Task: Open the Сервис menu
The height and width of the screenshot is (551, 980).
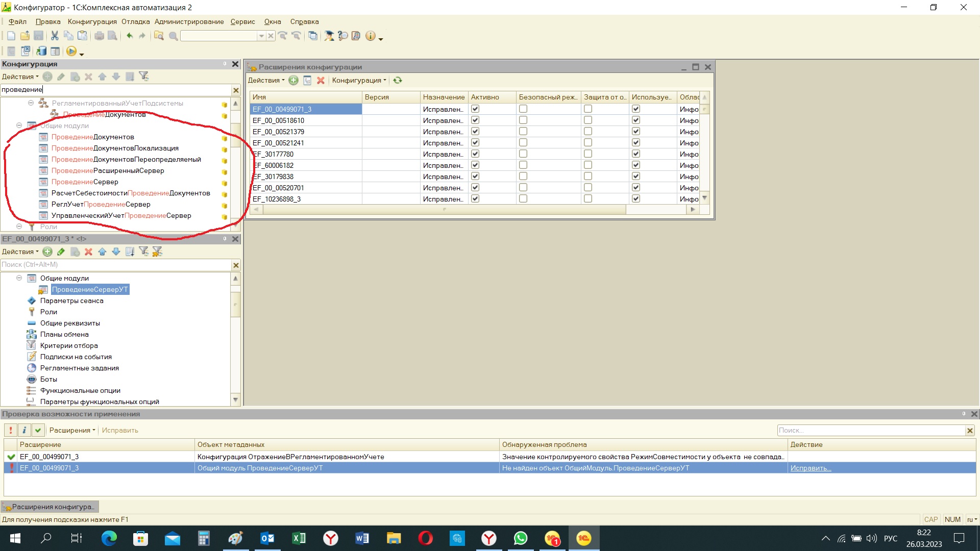Action: [x=242, y=21]
